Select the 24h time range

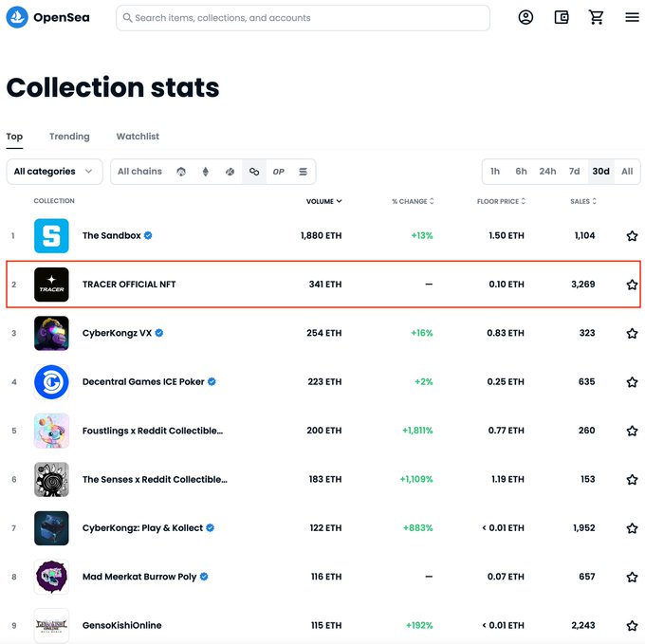pos(547,172)
